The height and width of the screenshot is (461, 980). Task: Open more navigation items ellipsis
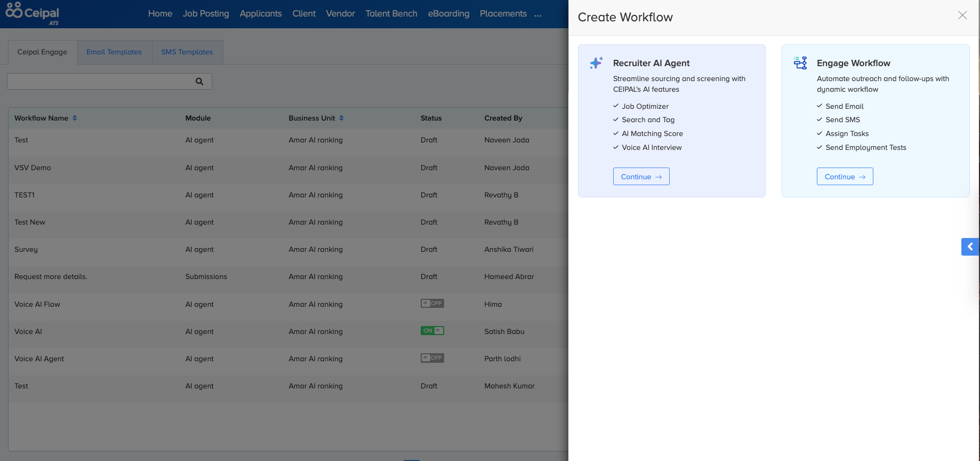tap(537, 14)
